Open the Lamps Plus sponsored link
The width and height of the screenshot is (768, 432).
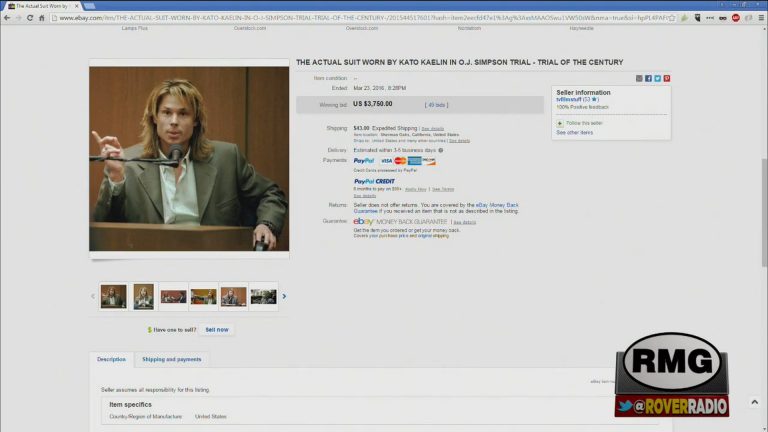point(134,28)
